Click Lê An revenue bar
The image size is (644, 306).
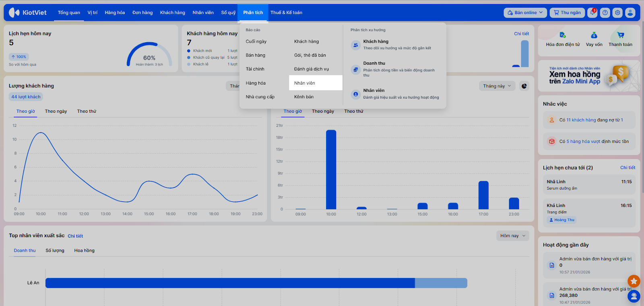pos(229,283)
